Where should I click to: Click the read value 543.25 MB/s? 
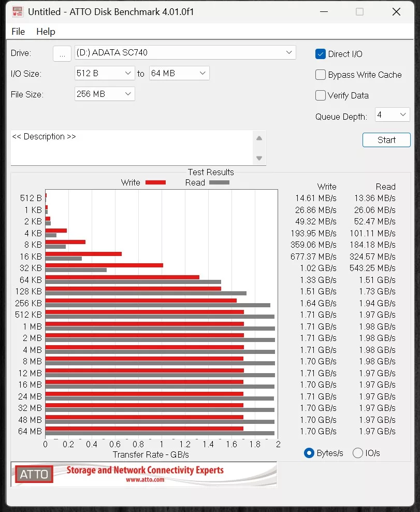coord(373,268)
